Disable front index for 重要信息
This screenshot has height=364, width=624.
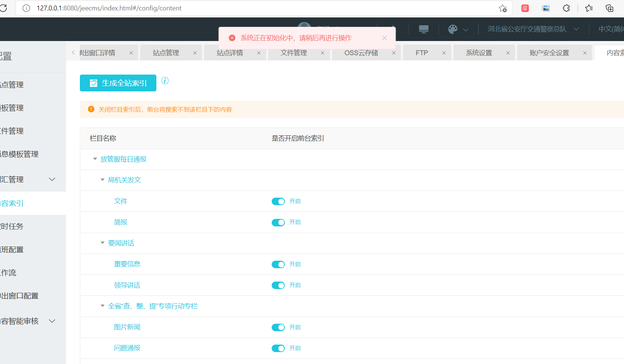(278, 264)
